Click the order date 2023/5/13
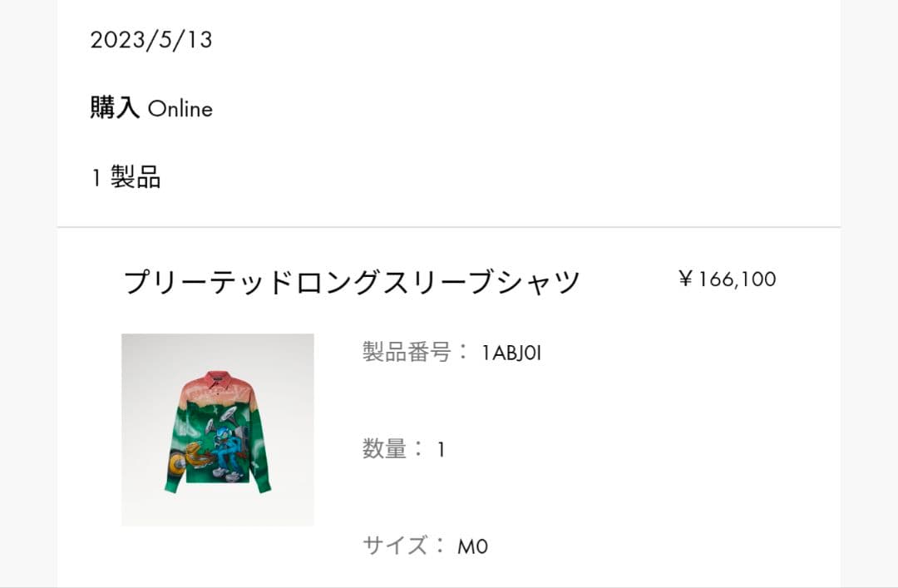Image resolution: width=898 pixels, height=588 pixels. pyautogui.click(x=151, y=40)
